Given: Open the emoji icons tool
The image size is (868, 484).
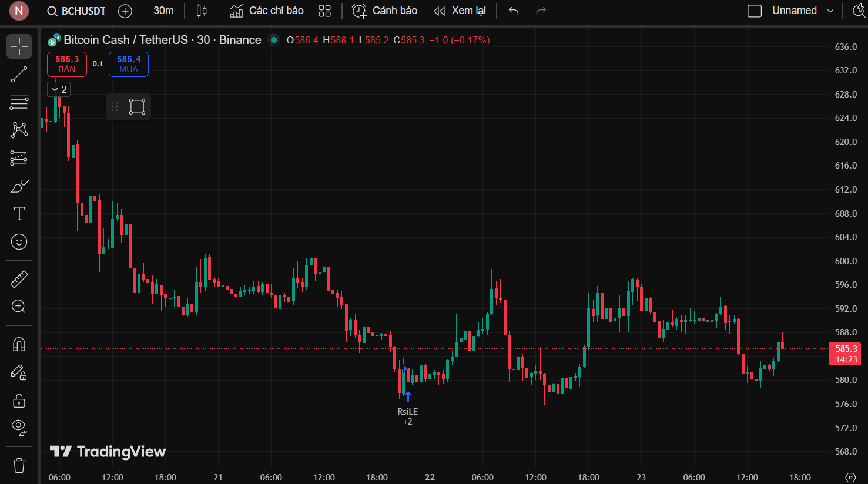Looking at the screenshot, I should coord(19,242).
